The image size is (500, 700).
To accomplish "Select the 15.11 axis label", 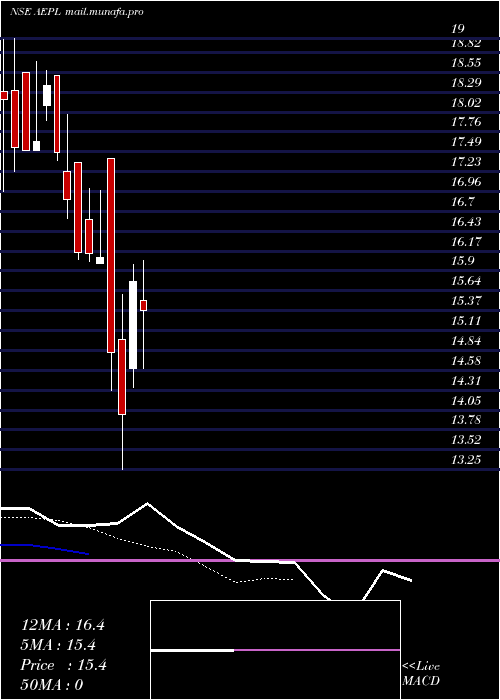I will [x=466, y=321].
